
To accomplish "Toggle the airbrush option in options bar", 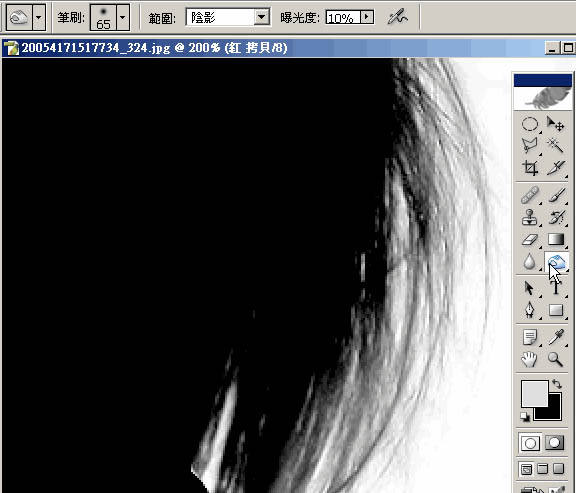I will [x=397, y=17].
